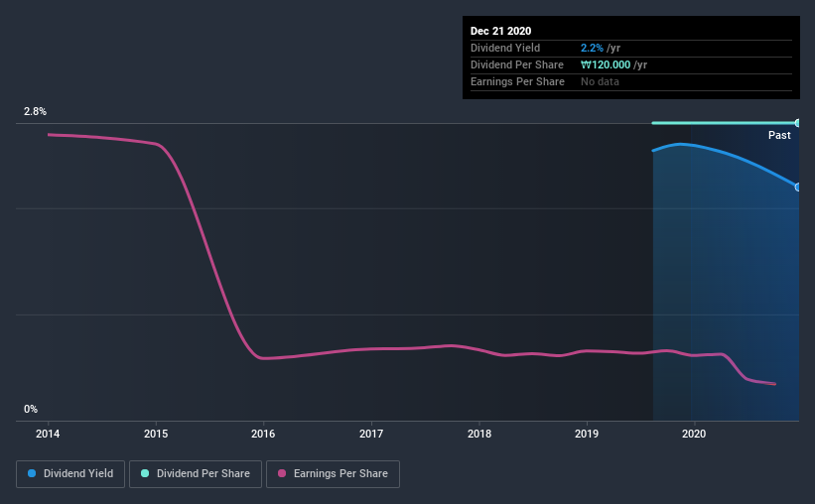The height and width of the screenshot is (504, 815).
Task: Click the blue Dividend Yield legend dot
Action: tap(32, 473)
